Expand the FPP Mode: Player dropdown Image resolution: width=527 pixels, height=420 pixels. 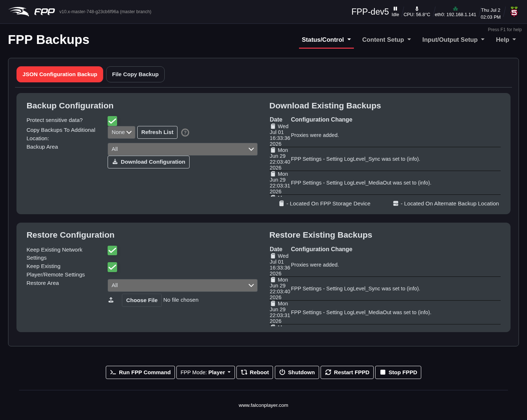coord(206,372)
